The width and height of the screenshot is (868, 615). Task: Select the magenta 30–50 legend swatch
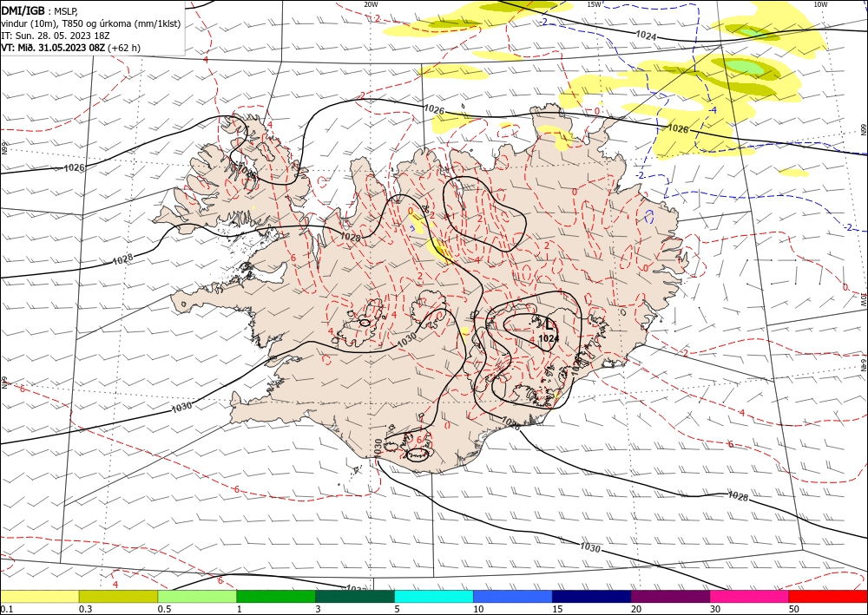click(x=749, y=596)
